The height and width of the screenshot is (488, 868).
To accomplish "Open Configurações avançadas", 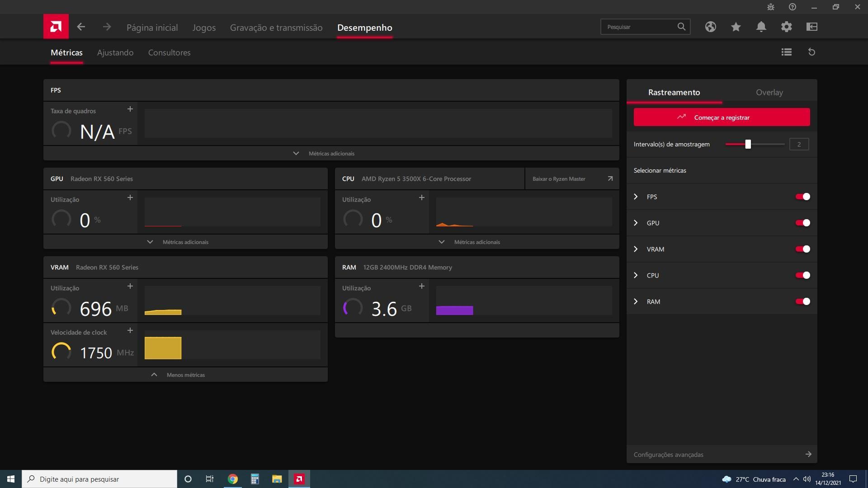I will click(722, 455).
